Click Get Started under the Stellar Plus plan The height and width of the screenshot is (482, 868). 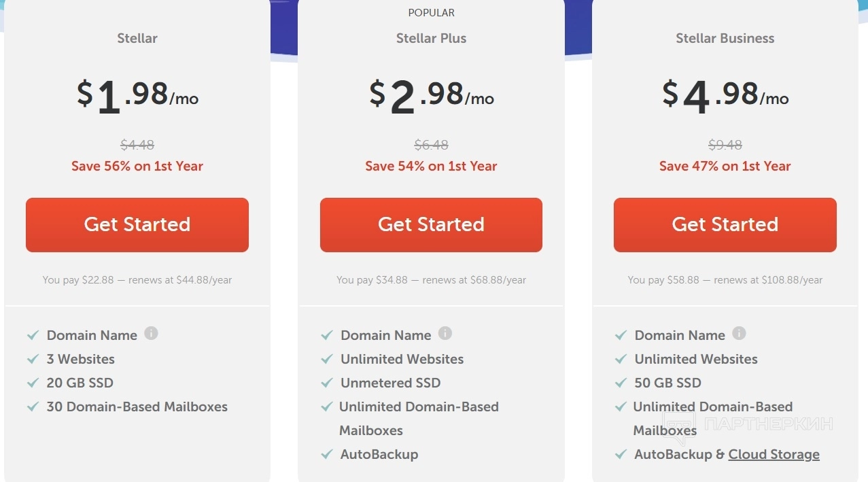(x=431, y=225)
